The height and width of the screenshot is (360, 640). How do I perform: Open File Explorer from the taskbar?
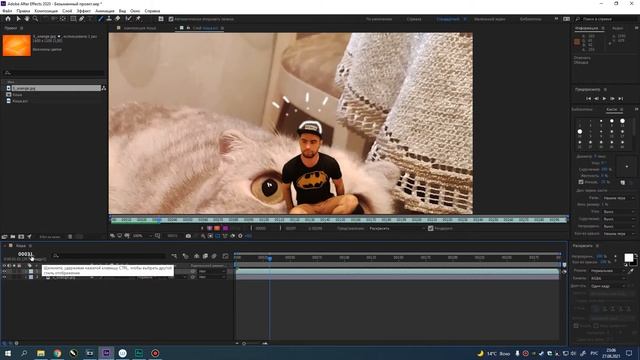41,353
